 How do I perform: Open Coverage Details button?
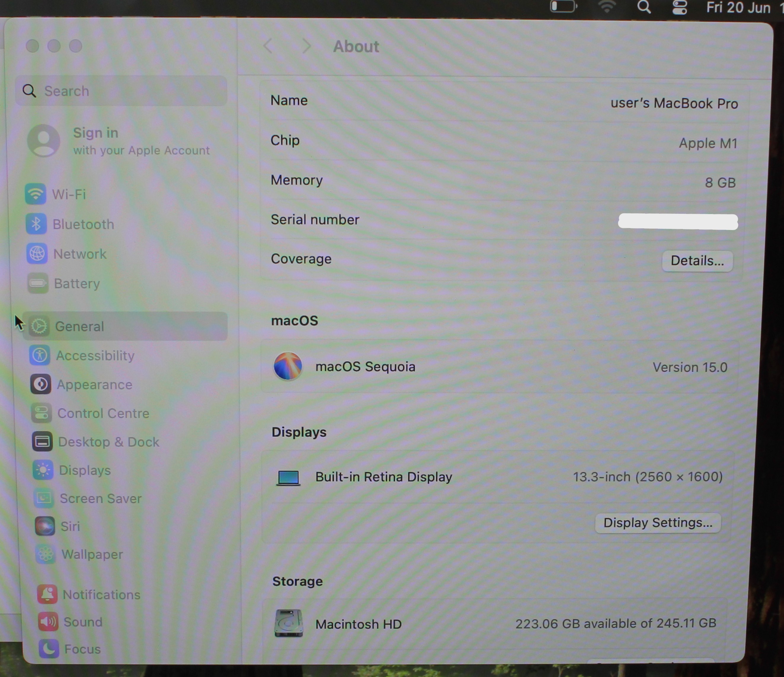click(697, 261)
